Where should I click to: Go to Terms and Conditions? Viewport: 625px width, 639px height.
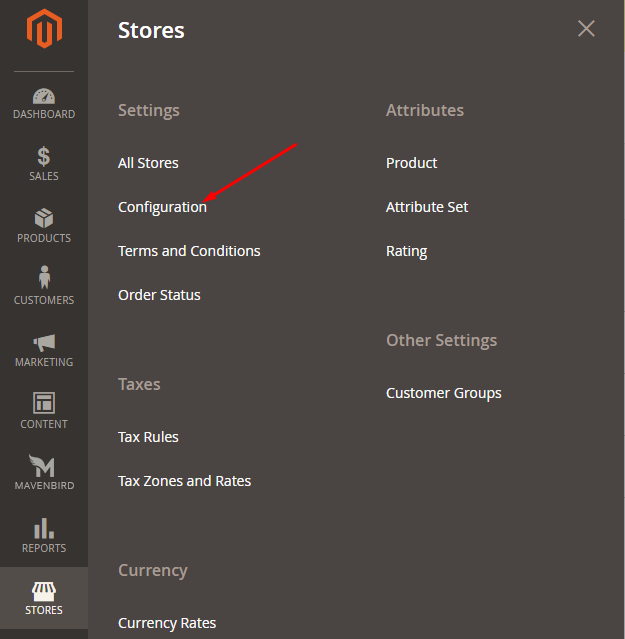tap(189, 251)
